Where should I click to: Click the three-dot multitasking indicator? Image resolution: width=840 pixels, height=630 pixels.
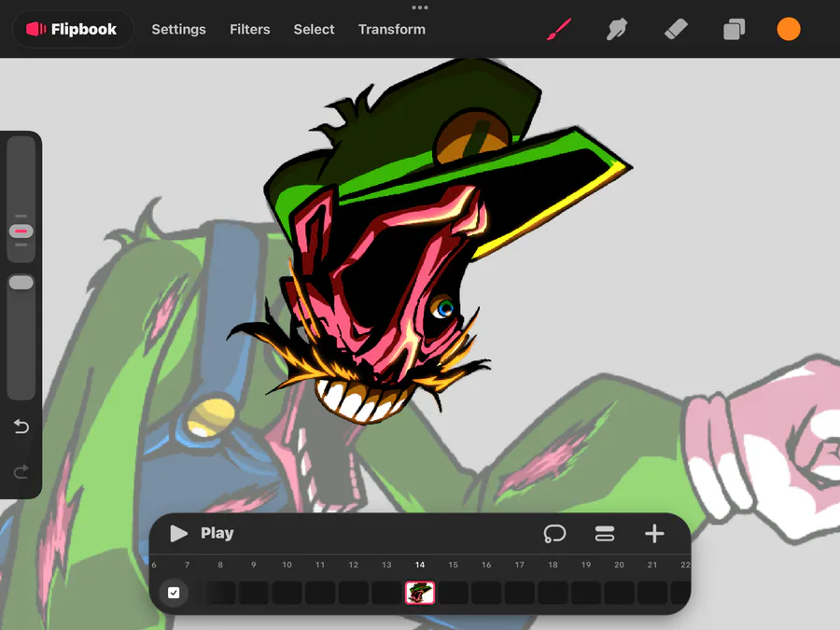420,7
